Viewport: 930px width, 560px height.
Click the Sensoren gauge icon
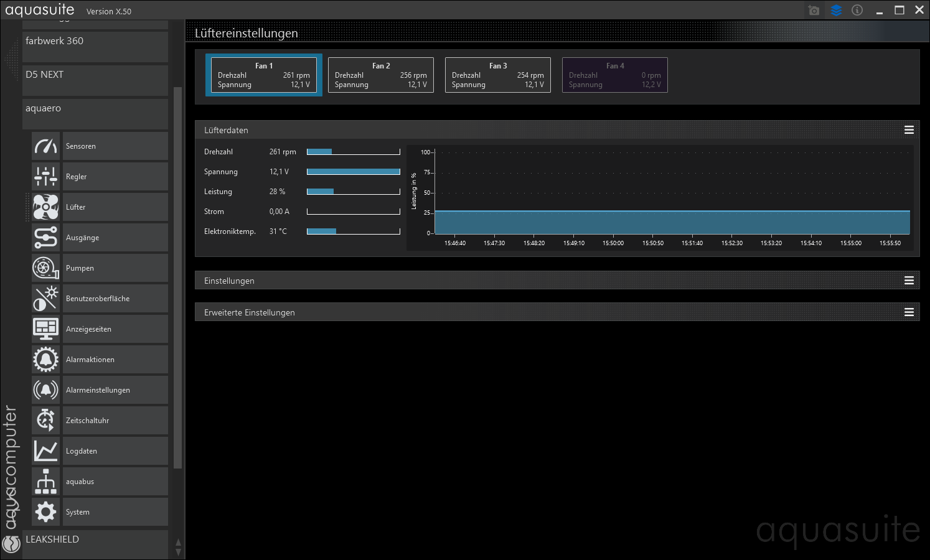(x=45, y=146)
